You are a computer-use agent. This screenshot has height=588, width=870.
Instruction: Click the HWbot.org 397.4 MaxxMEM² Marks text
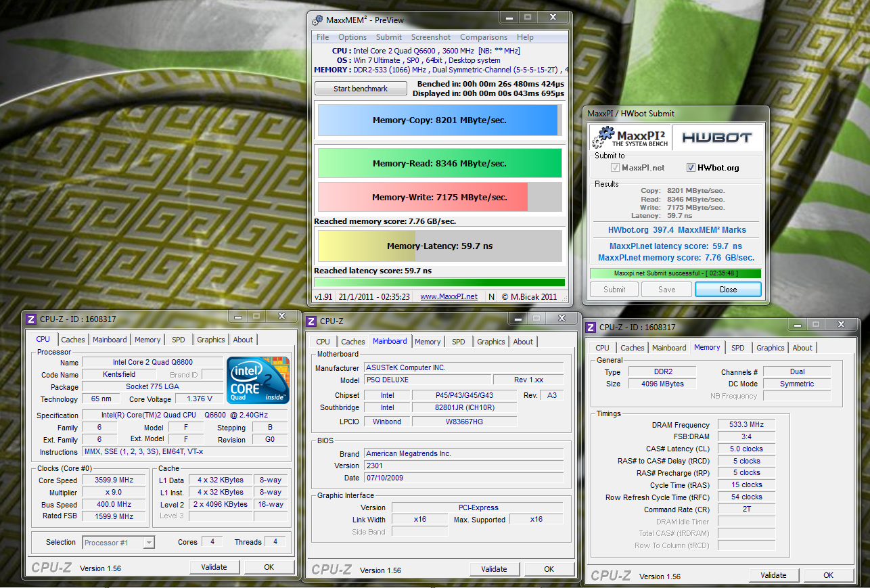tap(677, 230)
